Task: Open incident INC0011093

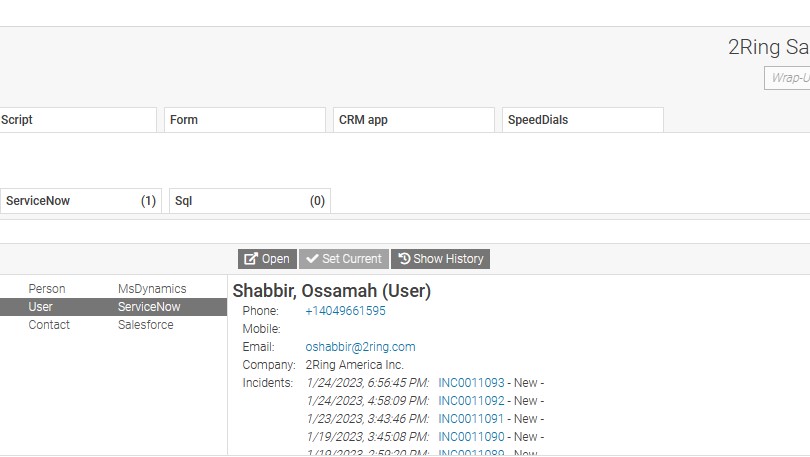Action: click(x=471, y=383)
